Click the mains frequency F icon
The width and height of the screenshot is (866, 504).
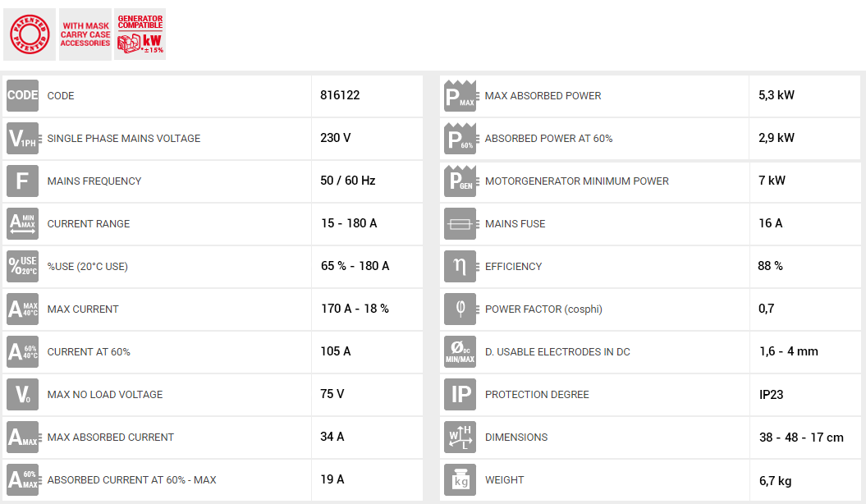click(x=22, y=181)
